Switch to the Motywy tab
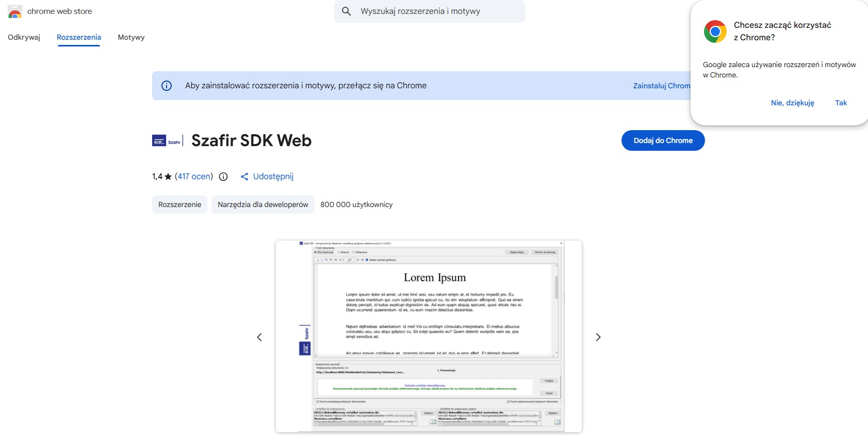Screen dimensions: 868x443 tap(131, 37)
